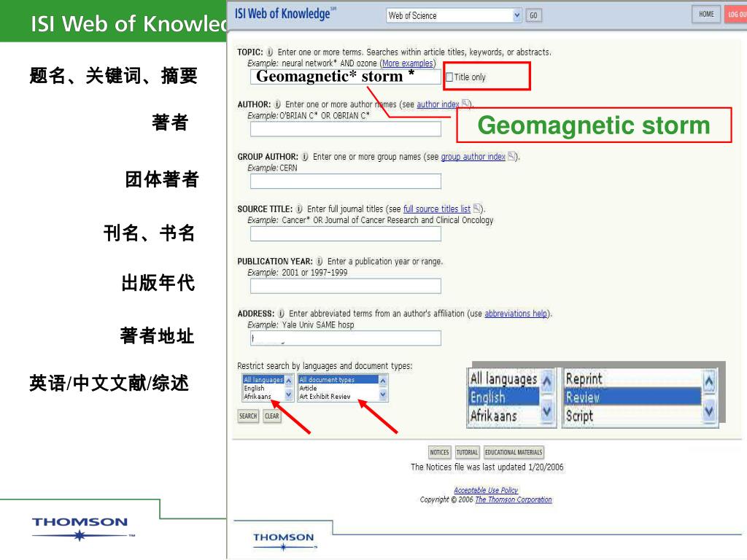Open the author index link
This screenshot has height=560, width=747.
click(x=438, y=104)
